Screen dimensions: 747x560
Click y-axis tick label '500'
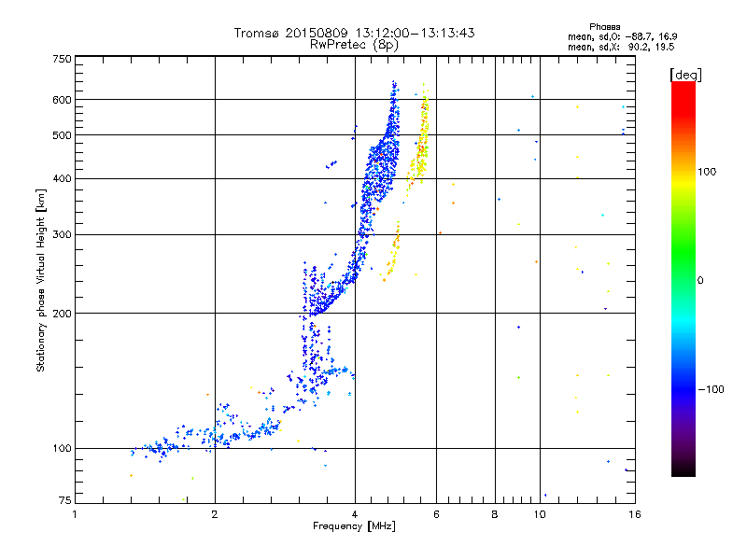62,135
